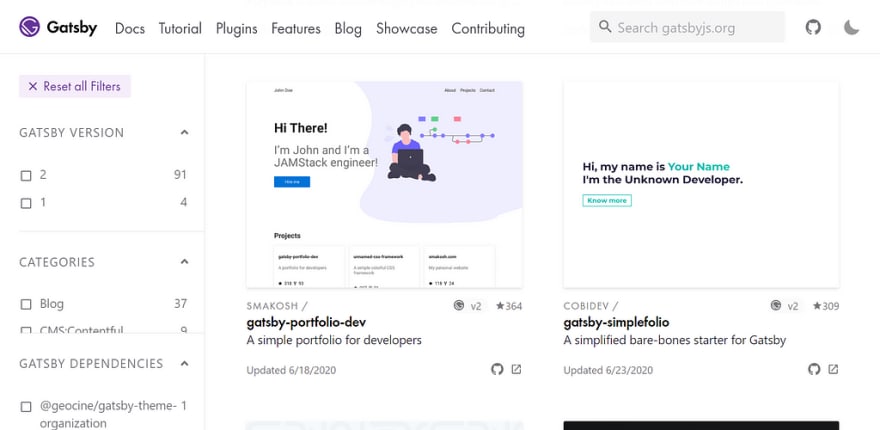Visit the Showcase page
This screenshot has width=880, height=430.
pyautogui.click(x=406, y=28)
